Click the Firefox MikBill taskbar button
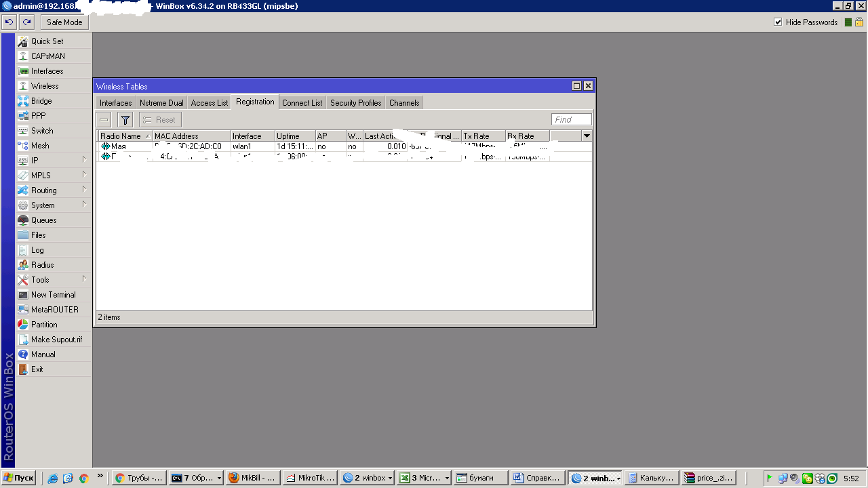Viewport: 868px width, 488px height. [251, 478]
